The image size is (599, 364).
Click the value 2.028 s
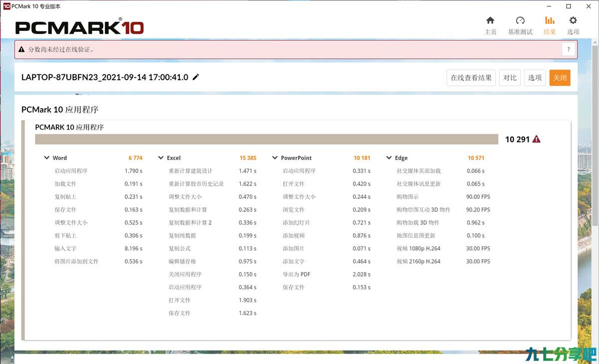pos(361,274)
